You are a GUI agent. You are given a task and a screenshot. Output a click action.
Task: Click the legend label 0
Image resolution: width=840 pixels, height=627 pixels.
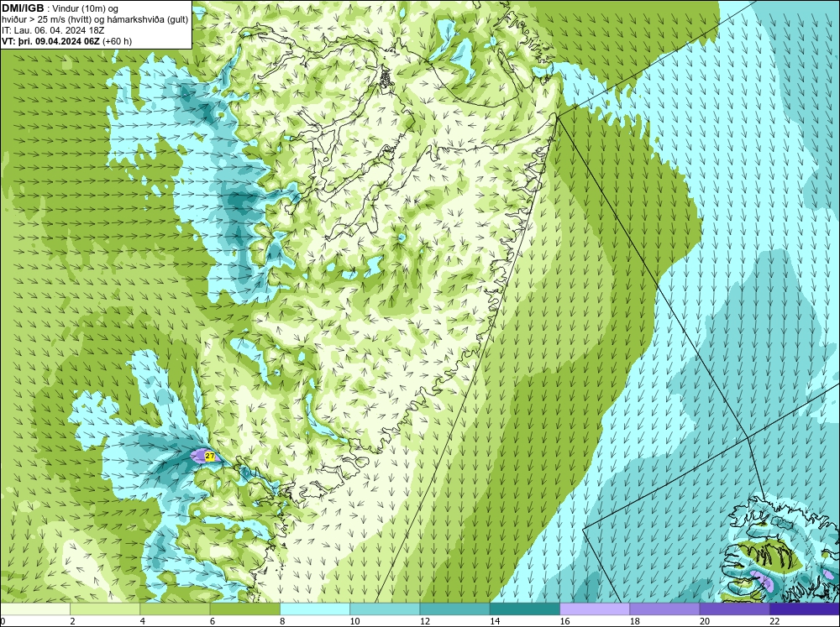click(x=3, y=621)
